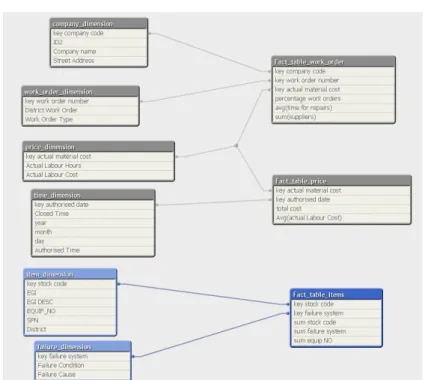Click 'key authorised date' in time_dimension
Image resolution: width=425 pixels, height=380 pixels.
(93, 205)
